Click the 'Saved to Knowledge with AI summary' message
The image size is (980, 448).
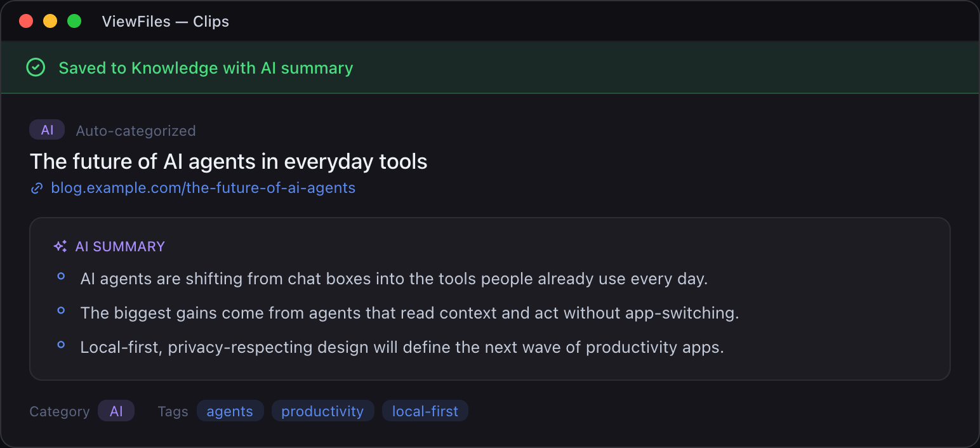tap(206, 68)
